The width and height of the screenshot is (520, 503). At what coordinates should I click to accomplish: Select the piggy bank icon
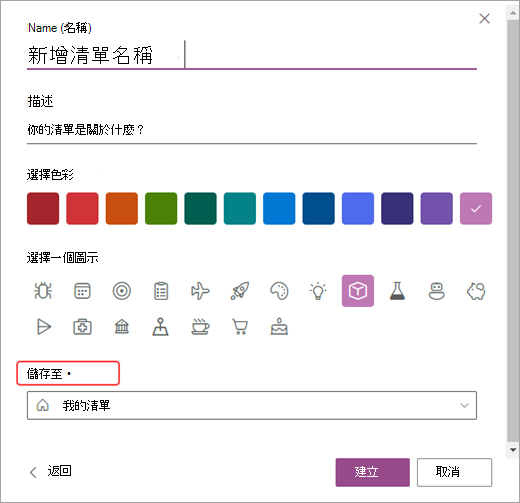click(x=476, y=291)
